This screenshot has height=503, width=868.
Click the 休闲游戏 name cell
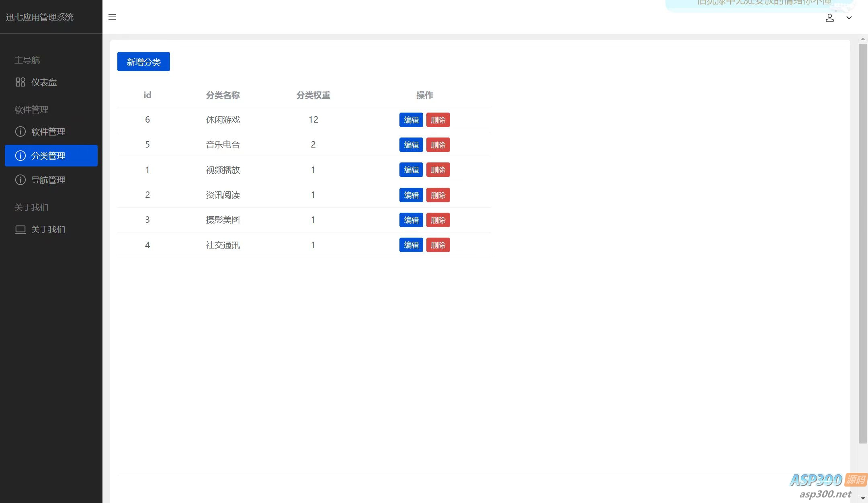[x=223, y=120]
